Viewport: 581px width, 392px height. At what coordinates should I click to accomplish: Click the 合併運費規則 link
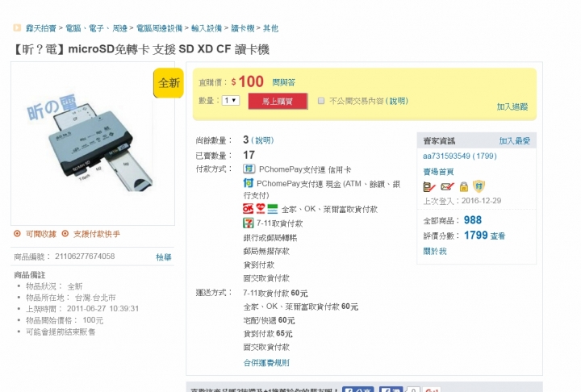pos(266,362)
